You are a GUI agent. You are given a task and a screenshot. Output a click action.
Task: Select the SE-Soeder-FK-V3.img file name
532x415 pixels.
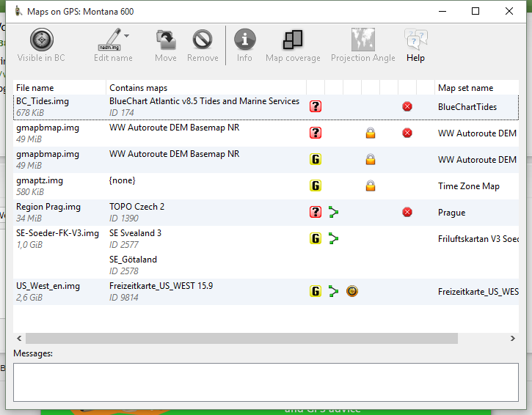coord(57,233)
